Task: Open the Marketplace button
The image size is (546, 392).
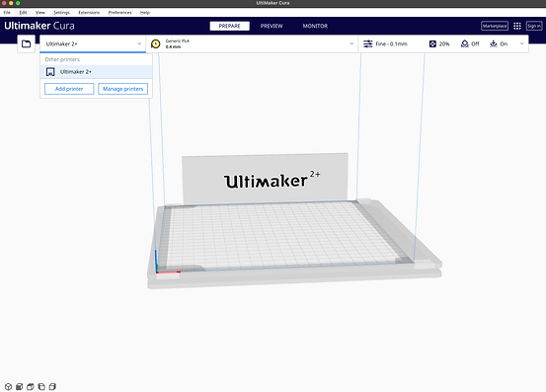Action: point(495,26)
